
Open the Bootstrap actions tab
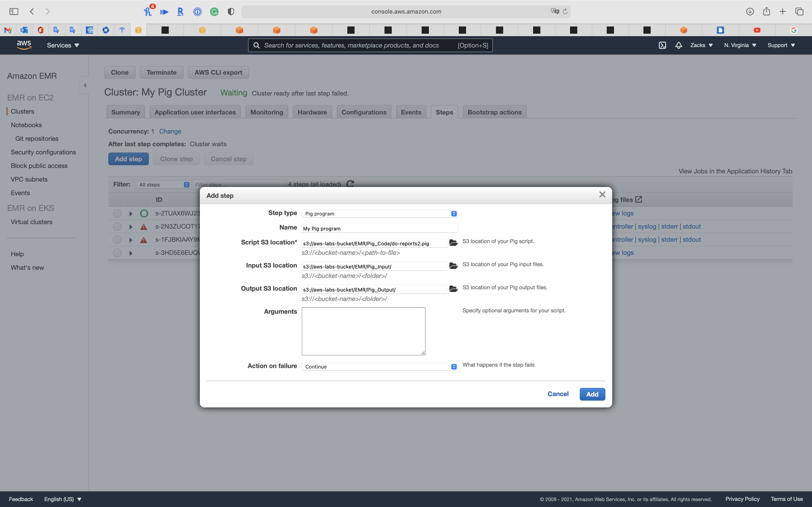(x=494, y=112)
